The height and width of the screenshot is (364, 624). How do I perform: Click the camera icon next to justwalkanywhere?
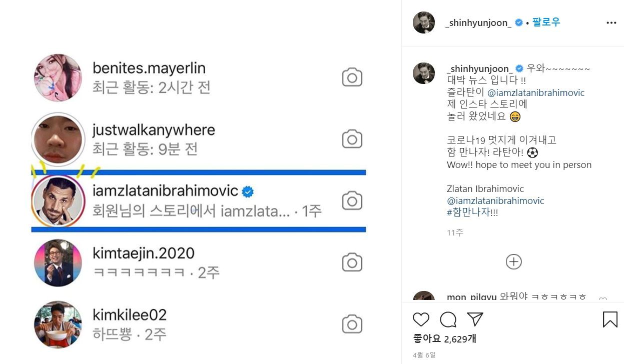(x=352, y=138)
